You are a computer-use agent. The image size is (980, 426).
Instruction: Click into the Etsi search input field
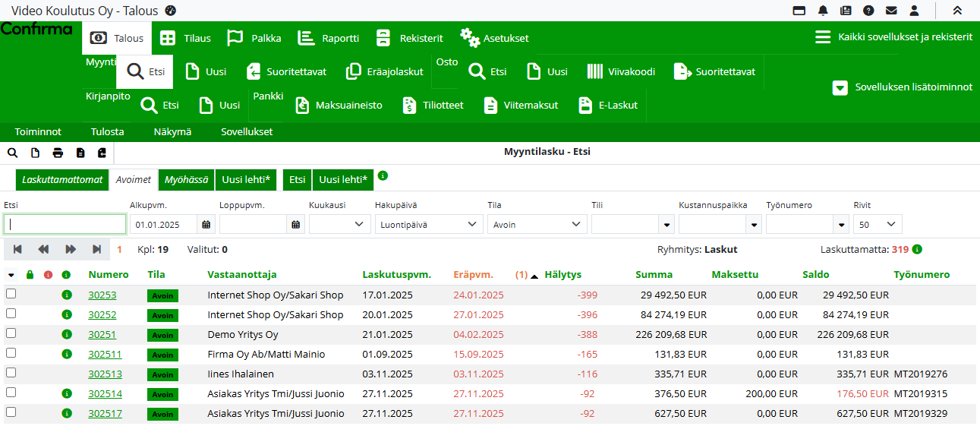click(x=65, y=225)
